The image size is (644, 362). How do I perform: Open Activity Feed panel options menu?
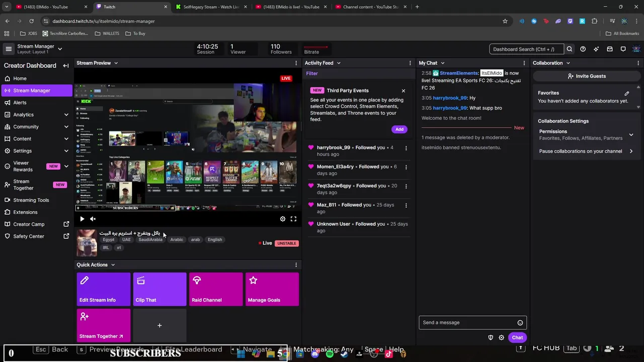tap(411, 63)
